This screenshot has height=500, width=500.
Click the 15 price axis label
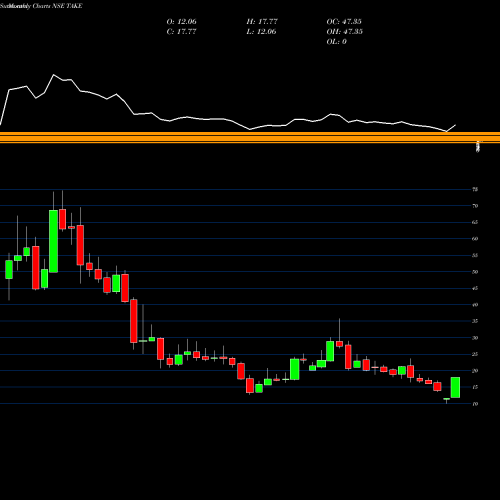click(475, 387)
